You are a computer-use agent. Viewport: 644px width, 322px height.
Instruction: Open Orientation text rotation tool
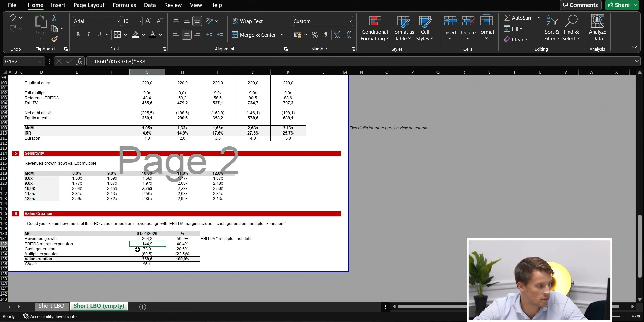click(210, 21)
